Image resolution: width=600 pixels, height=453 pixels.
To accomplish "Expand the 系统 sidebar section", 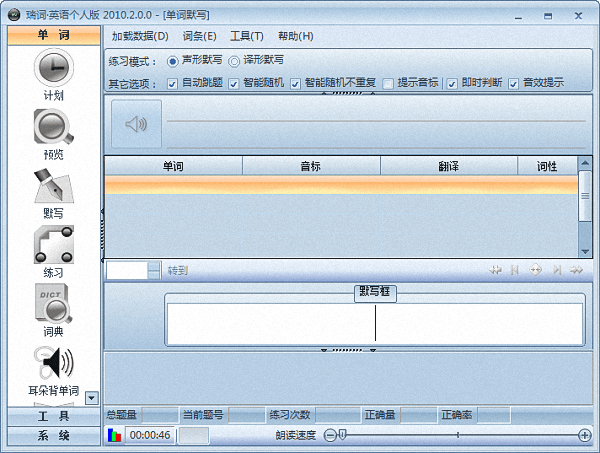I will 53,435.
